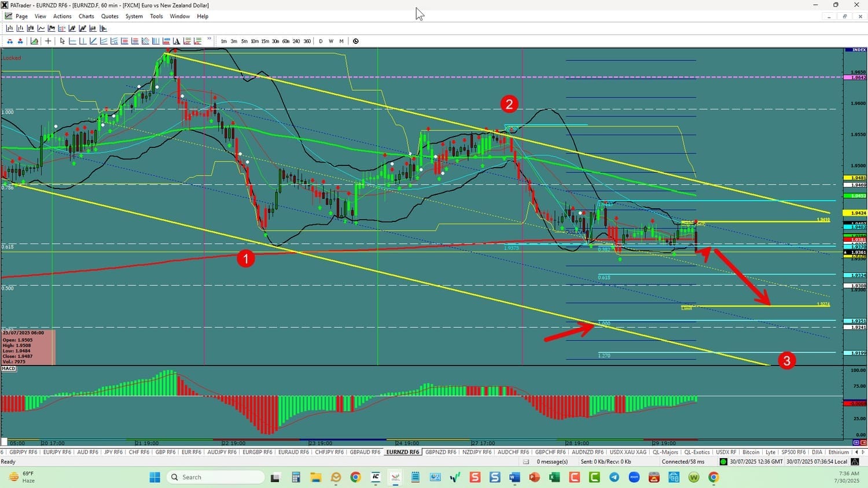Click the envelope messages icon in status bar
Viewport: 868px width, 488px height.
click(526, 461)
